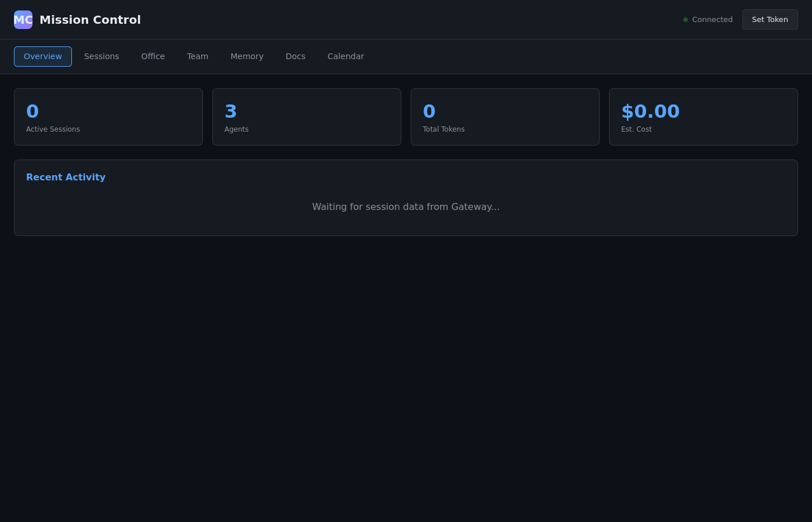
Task: Go to the Team tab
Action: pyautogui.click(x=197, y=56)
